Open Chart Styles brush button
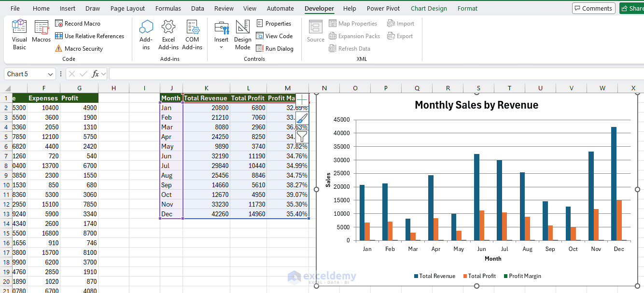This screenshot has width=644, height=293. (302, 118)
